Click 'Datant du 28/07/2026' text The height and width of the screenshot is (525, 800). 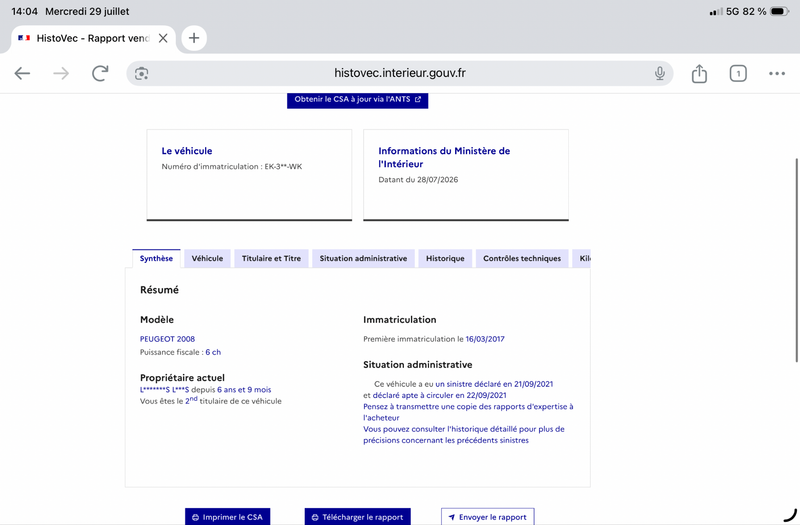418,180
